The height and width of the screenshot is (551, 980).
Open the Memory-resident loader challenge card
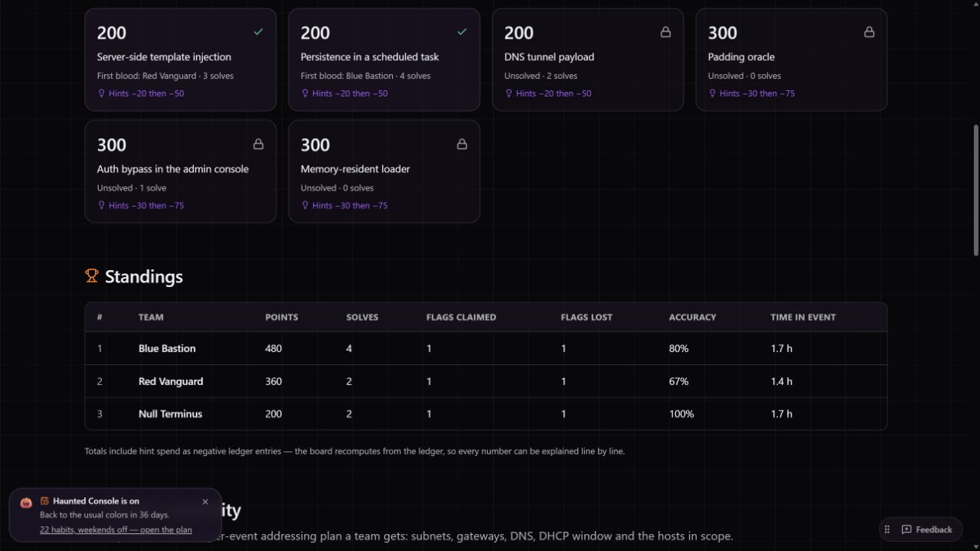384,171
